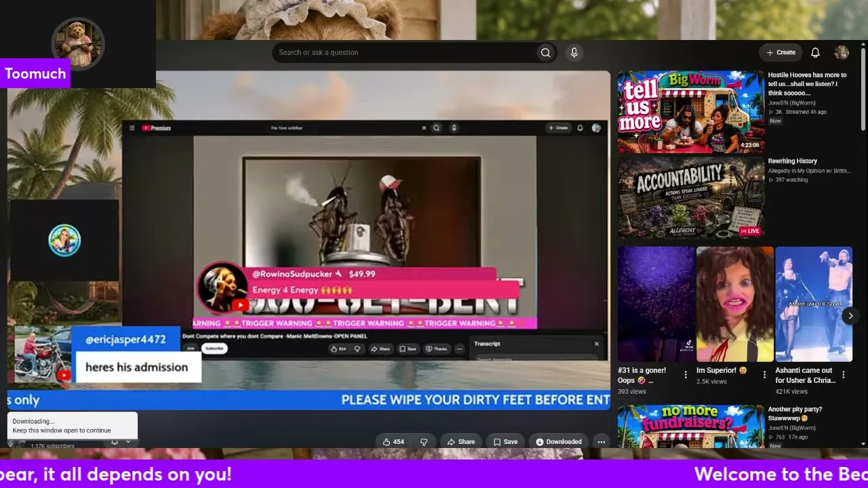This screenshot has height=488, width=868.
Task: Save the video to a playlist
Action: 505,442
